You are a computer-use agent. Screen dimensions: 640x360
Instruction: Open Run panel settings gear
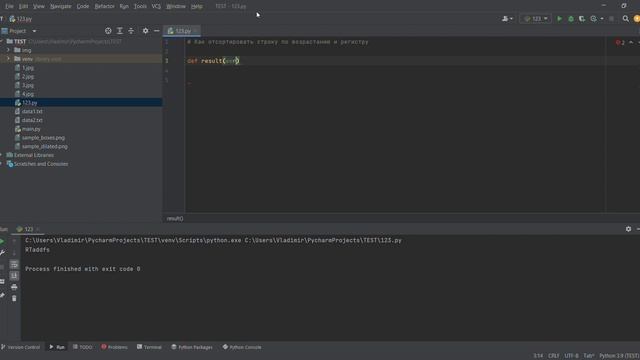[628, 229]
